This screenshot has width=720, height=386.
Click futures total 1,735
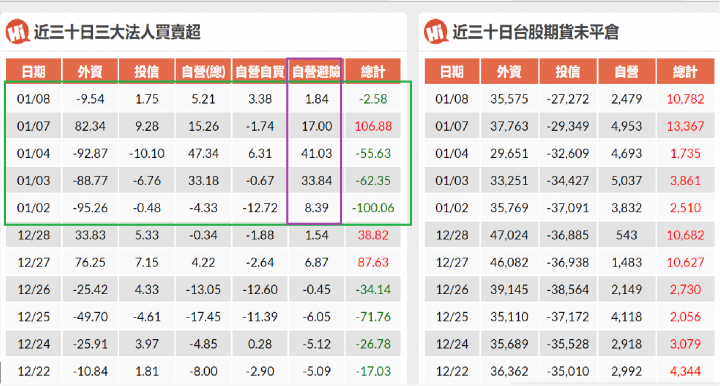pyautogui.click(x=685, y=153)
